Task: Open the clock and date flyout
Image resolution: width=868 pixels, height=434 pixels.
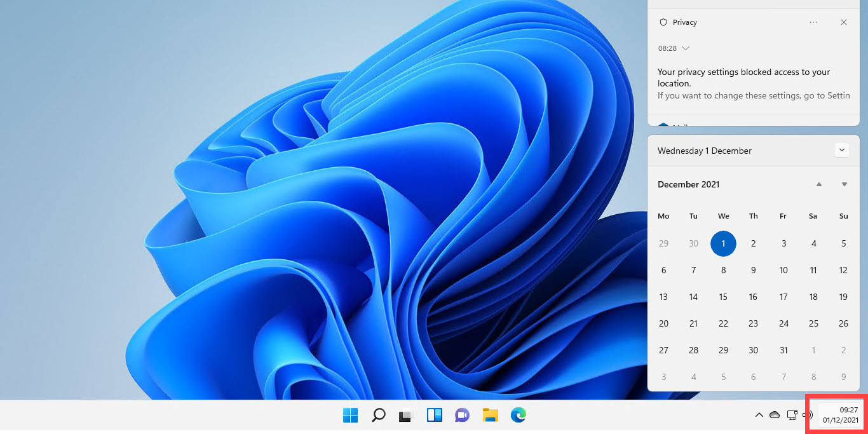Action: pos(840,415)
